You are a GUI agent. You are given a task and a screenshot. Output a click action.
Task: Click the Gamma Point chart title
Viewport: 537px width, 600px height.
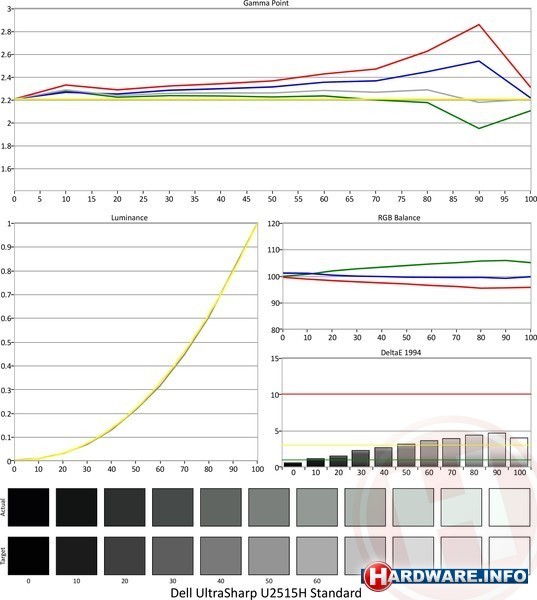[266, 3]
